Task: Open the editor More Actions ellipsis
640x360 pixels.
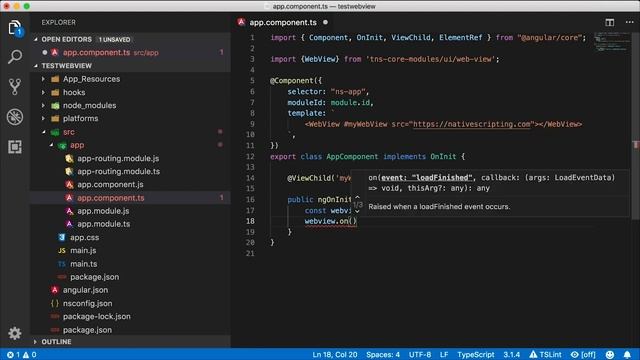Action: click(x=629, y=22)
